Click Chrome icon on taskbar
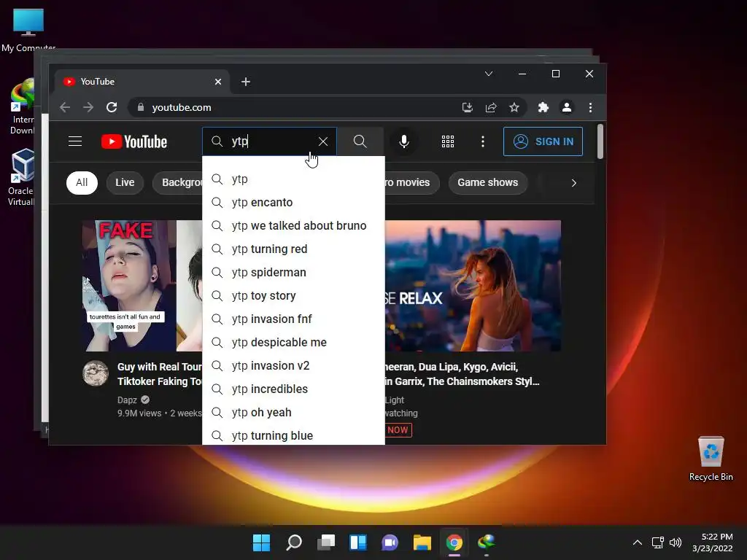This screenshot has width=747, height=560. 454,542
